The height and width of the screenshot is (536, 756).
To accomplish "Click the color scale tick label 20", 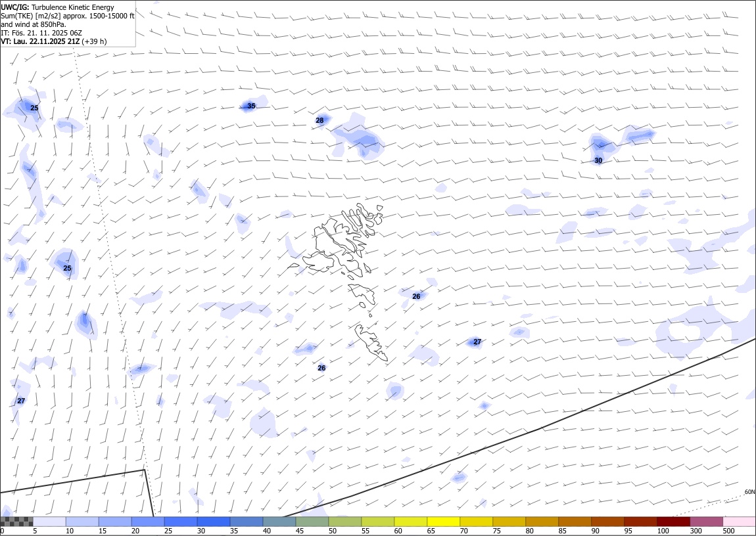I will (135, 531).
